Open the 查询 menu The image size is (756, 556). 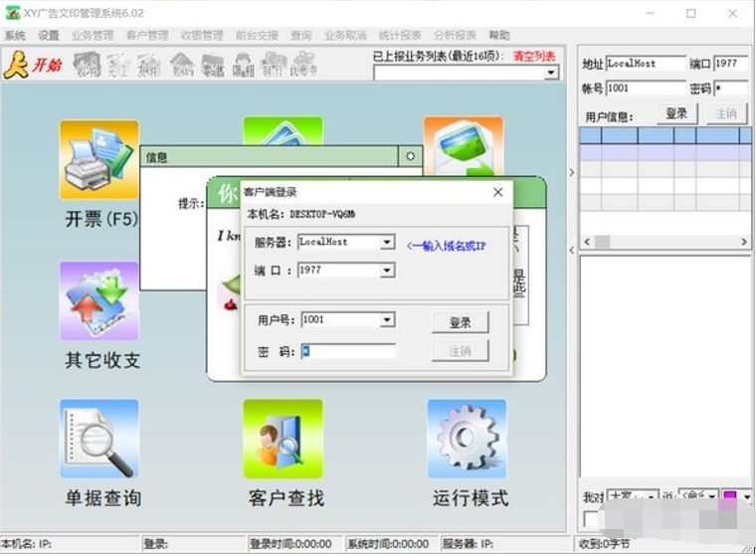(300, 35)
